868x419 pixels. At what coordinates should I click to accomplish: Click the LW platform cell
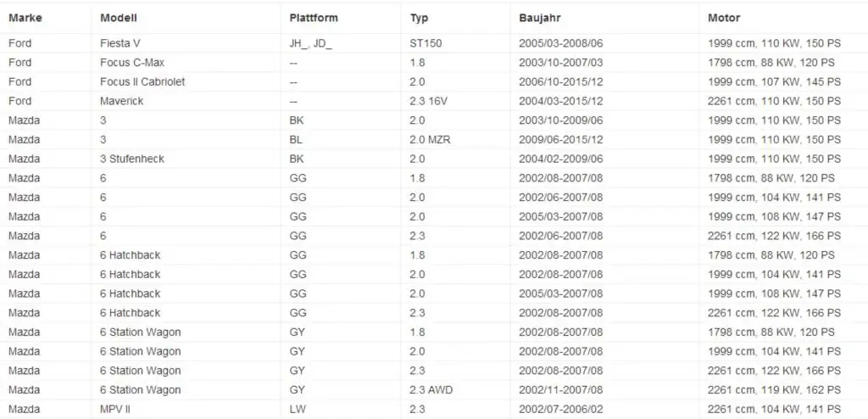point(297,410)
